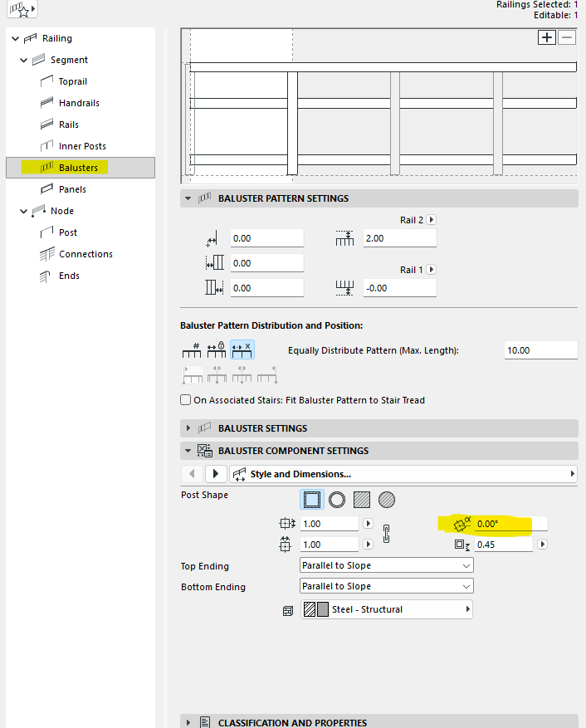Open the Top Ending dropdown
586x728 pixels.
tap(386, 565)
